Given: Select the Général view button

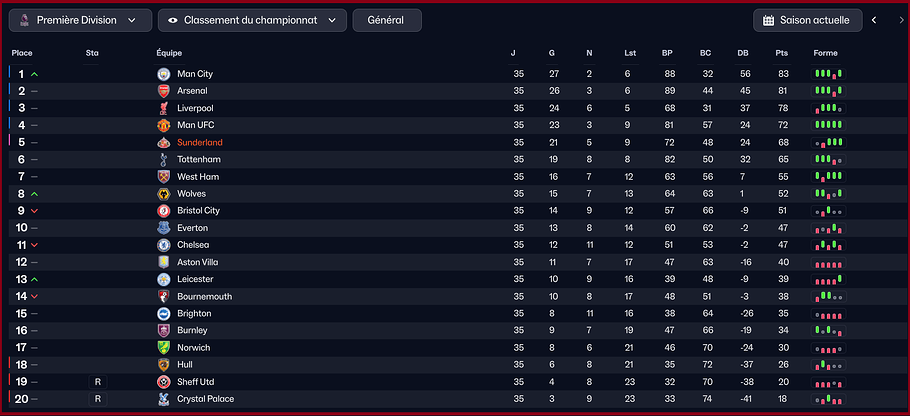Looking at the screenshot, I should click(x=387, y=20).
